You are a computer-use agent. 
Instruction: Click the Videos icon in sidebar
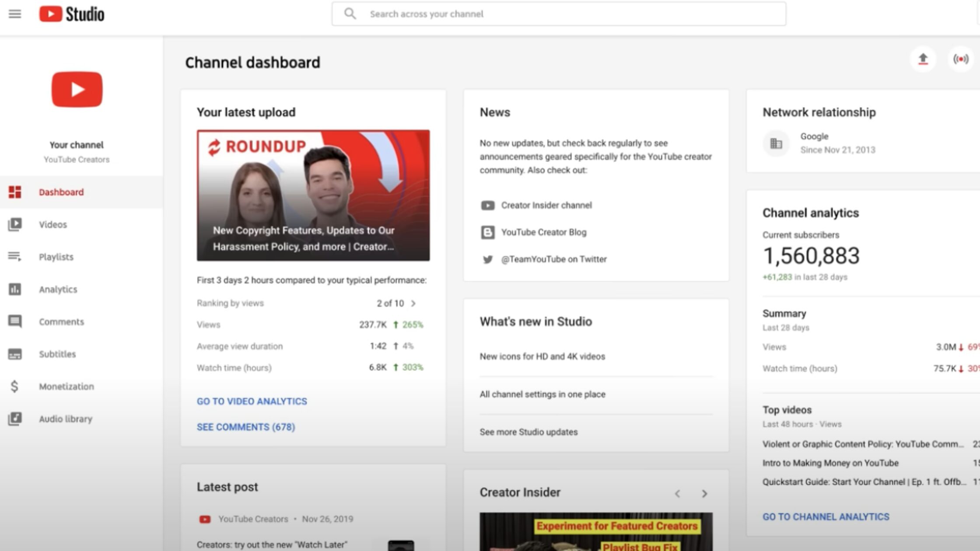(15, 224)
